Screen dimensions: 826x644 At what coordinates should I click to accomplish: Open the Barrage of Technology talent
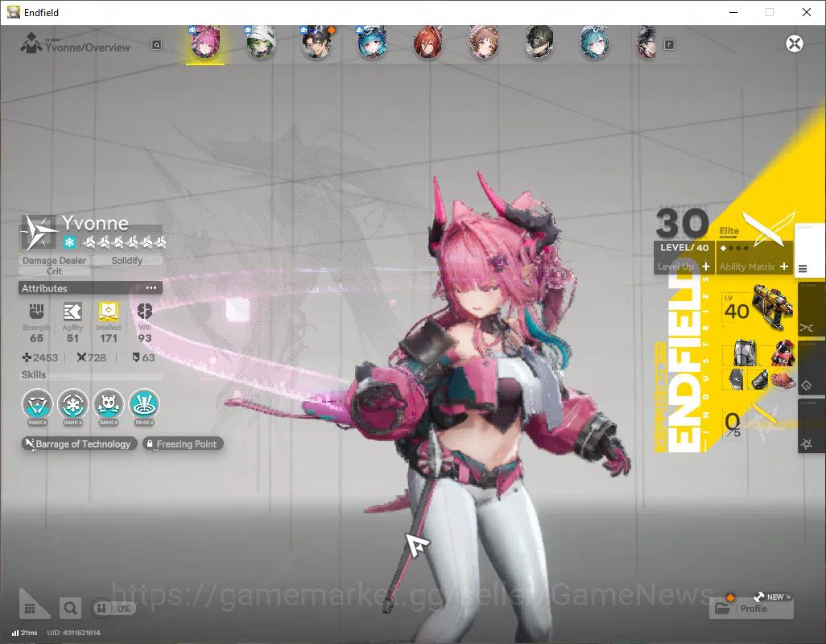tap(79, 444)
